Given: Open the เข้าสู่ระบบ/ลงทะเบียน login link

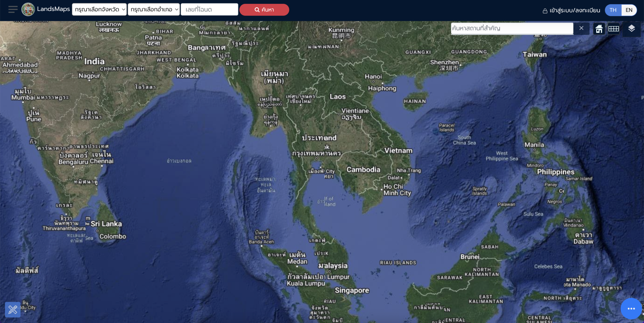Looking at the screenshot, I should [575, 10].
